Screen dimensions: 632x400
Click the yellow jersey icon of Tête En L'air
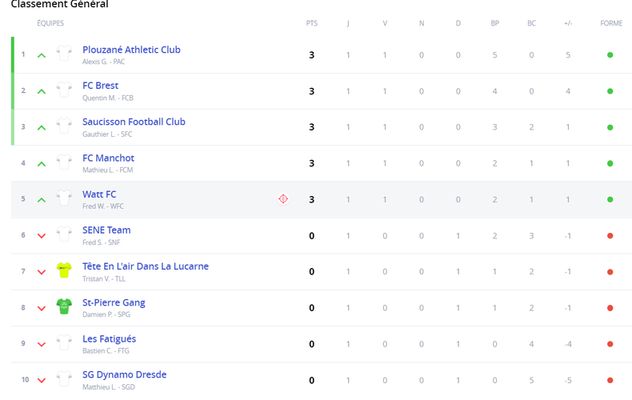pos(64,271)
